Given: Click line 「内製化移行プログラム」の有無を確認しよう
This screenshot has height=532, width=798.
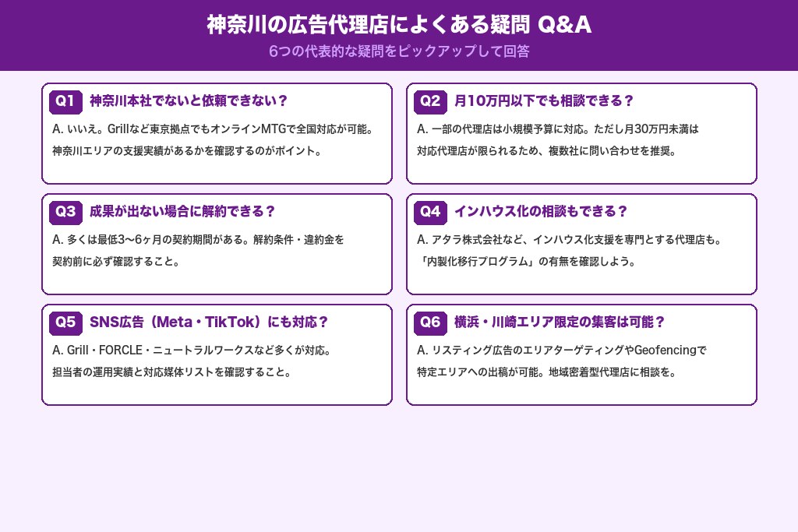Looking at the screenshot, I should click(528, 262).
